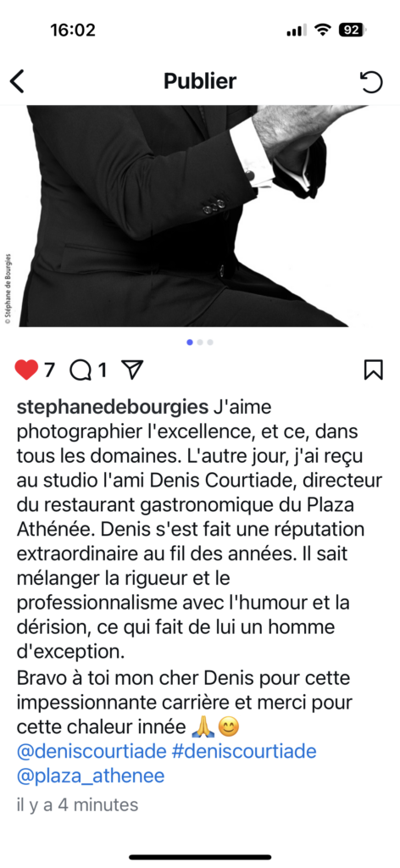Select the first carousel dot indicator
This screenshot has width=400, height=868.
tap(190, 342)
